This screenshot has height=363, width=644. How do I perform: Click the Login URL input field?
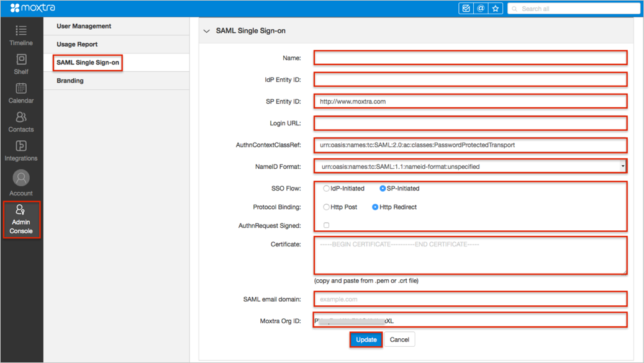coord(470,123)
